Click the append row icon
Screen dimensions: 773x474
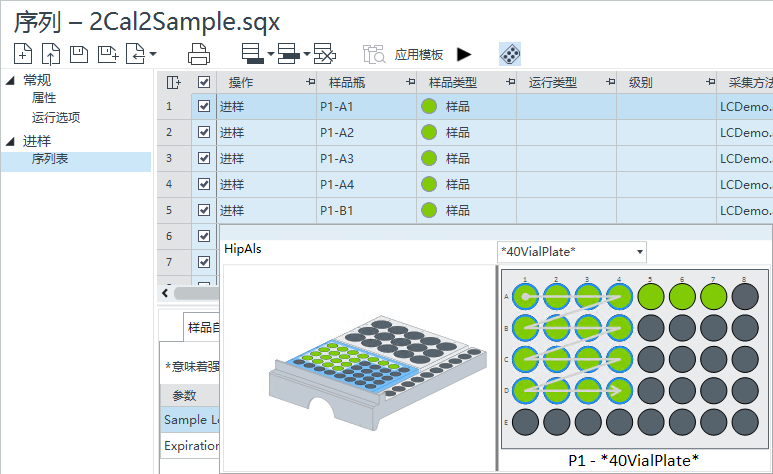point(289,54)
